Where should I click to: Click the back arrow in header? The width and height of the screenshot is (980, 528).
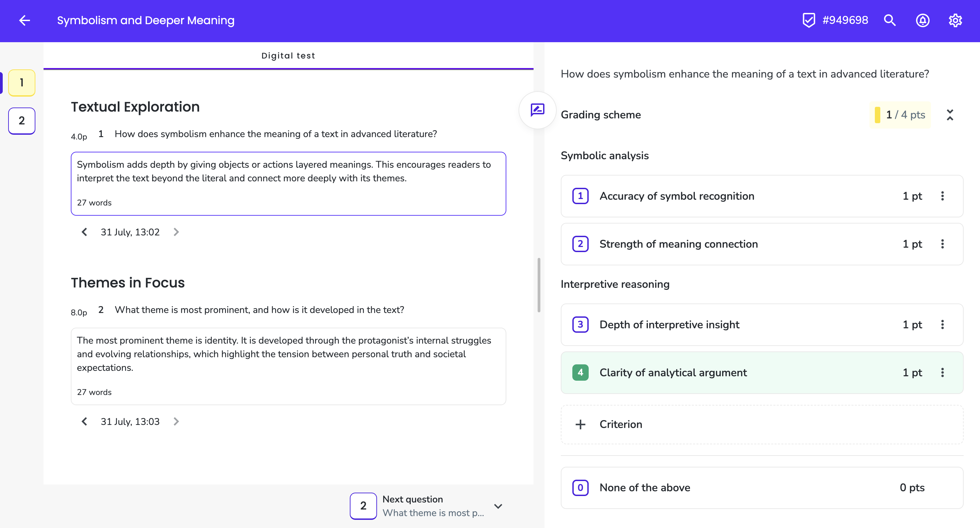[25, 20]
